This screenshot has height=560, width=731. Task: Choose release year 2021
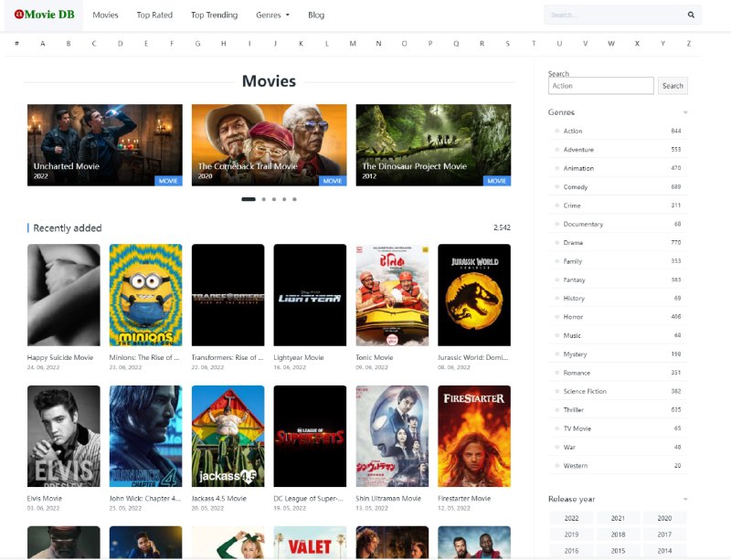pyautogui.click(x=618, y=518)
